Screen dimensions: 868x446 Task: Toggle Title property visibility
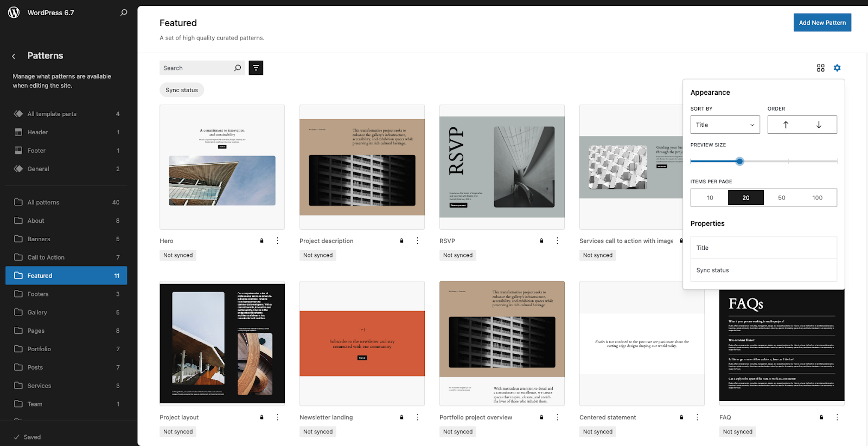coord(763,248)
